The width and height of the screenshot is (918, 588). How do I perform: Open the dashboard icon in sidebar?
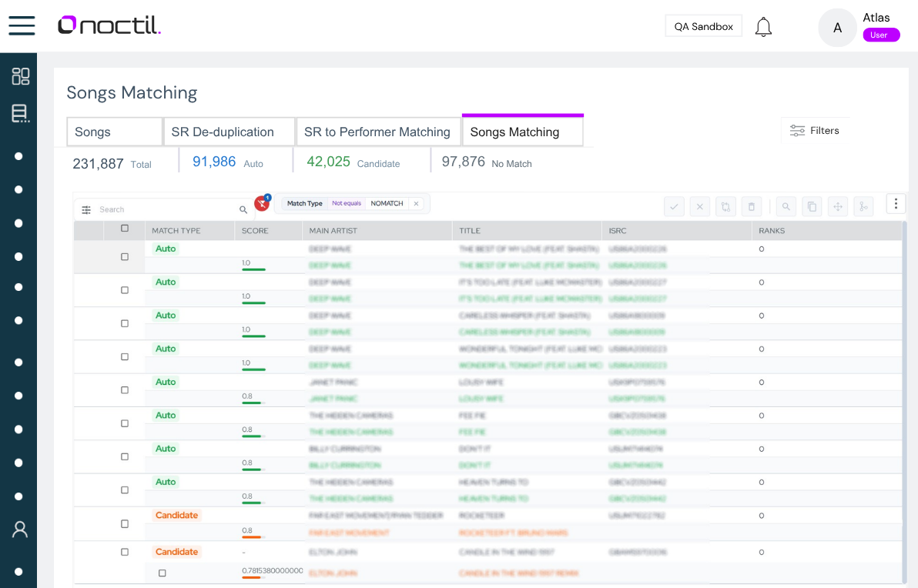pyautogui.click(x=21, y=76)
